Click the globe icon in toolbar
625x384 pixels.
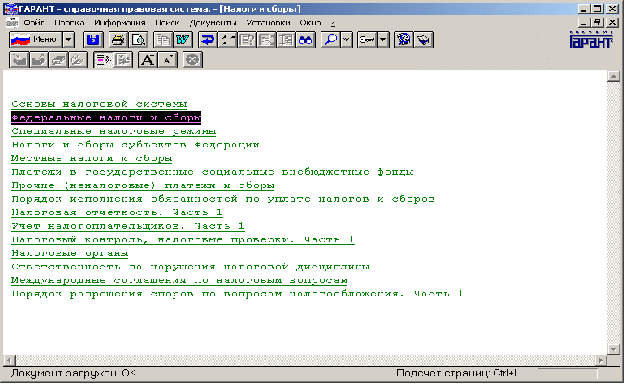(x=404, y=40)
